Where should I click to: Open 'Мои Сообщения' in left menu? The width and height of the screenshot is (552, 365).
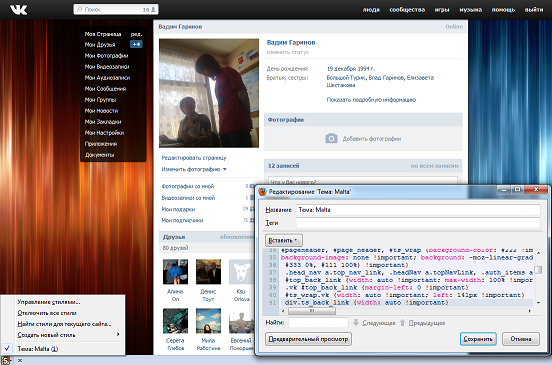(105, 89)
